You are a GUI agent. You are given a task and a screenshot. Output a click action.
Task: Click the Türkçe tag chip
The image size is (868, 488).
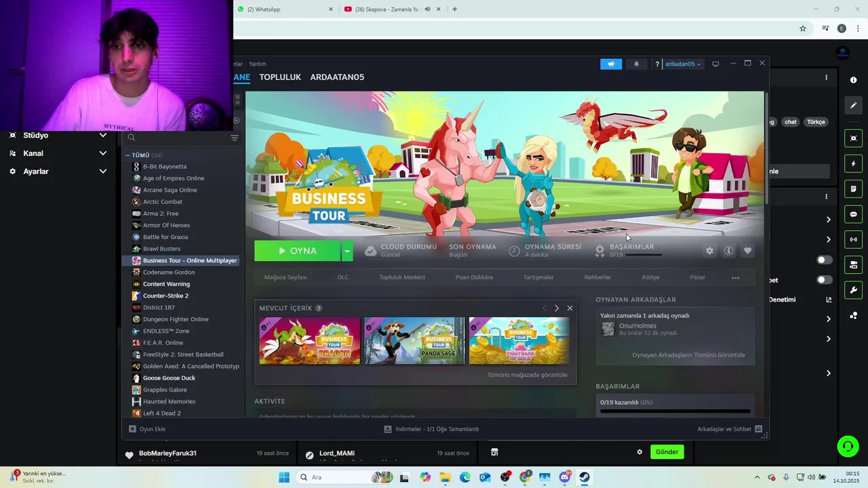tap(816, 122)
